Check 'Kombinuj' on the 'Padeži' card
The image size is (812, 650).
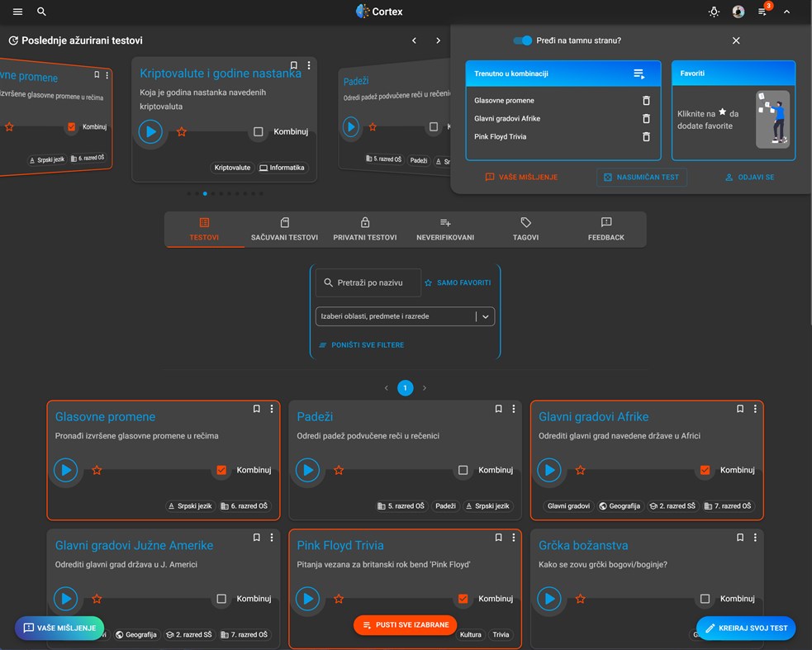coord(463,470)
